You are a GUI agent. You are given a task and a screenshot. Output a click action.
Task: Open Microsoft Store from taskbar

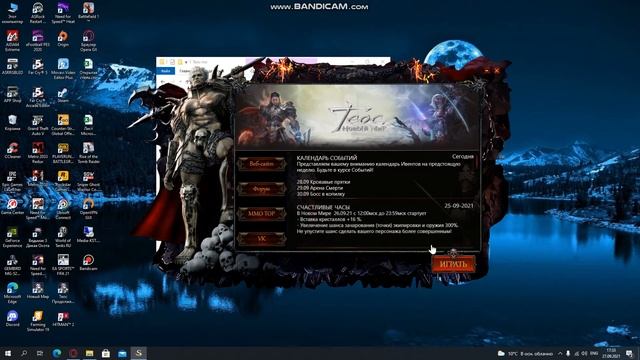pos(106,353)
